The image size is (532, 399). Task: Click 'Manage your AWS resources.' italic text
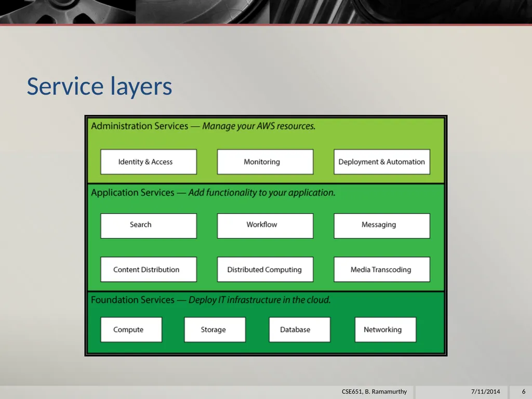(x=259, y=126)
